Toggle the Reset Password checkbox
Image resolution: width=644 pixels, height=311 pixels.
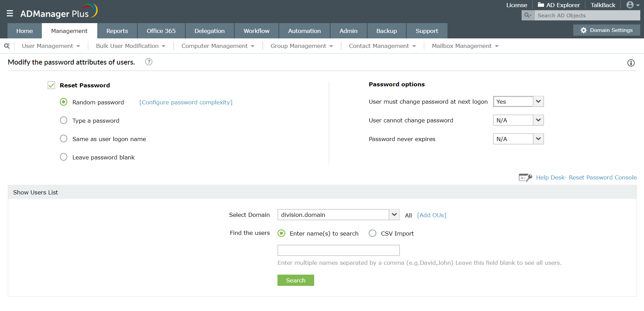51,85
